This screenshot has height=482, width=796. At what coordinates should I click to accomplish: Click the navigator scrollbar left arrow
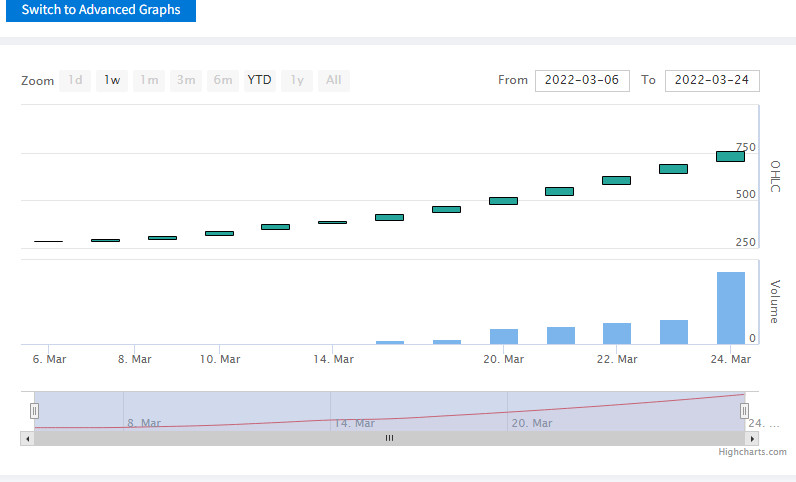27,438
